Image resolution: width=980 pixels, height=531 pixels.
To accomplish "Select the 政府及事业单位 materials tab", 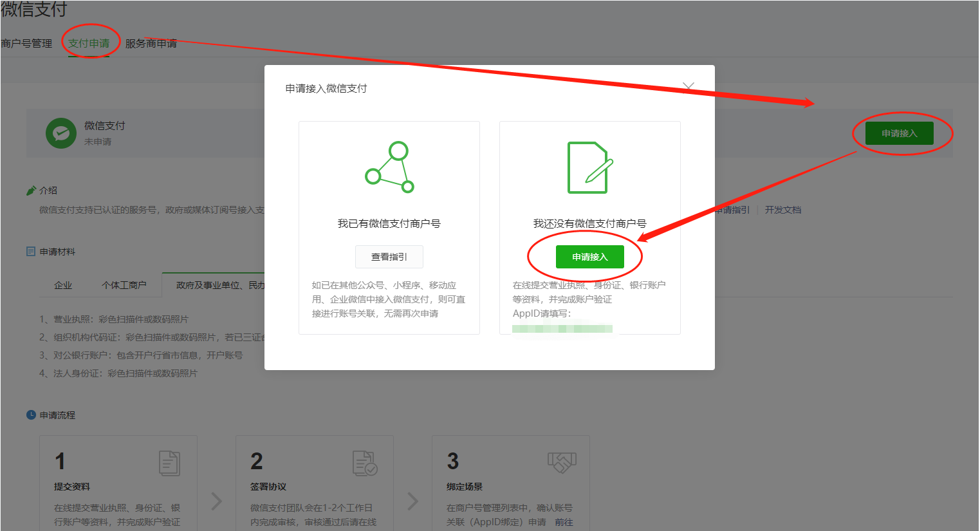I will click(219, 285).
